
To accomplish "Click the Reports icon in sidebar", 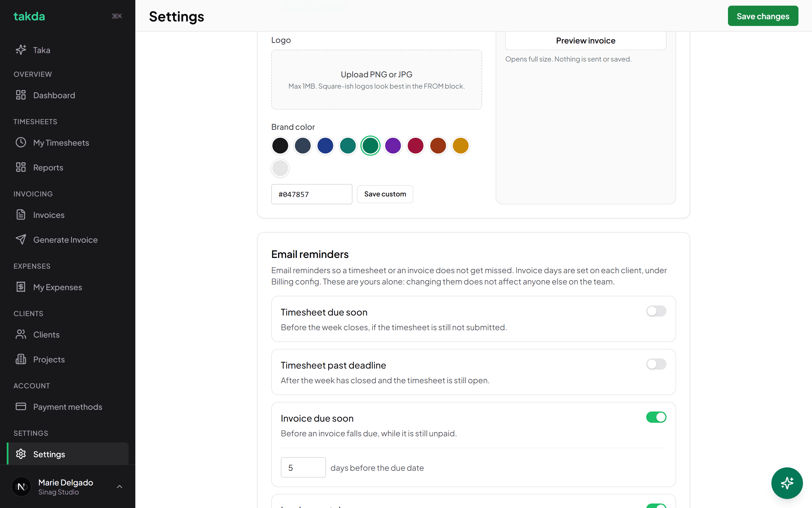I will (21, 167).
